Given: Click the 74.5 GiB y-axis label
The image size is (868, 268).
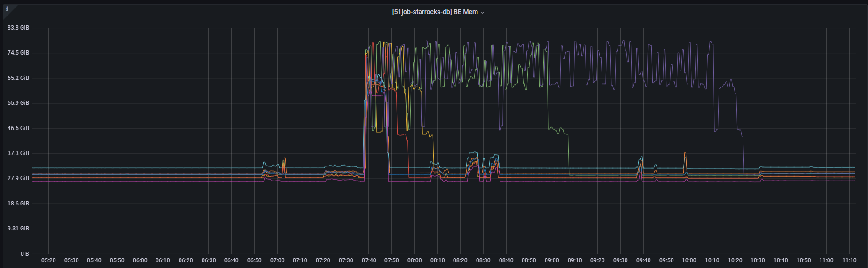Looking at the screenshot, I should (18, 53).
